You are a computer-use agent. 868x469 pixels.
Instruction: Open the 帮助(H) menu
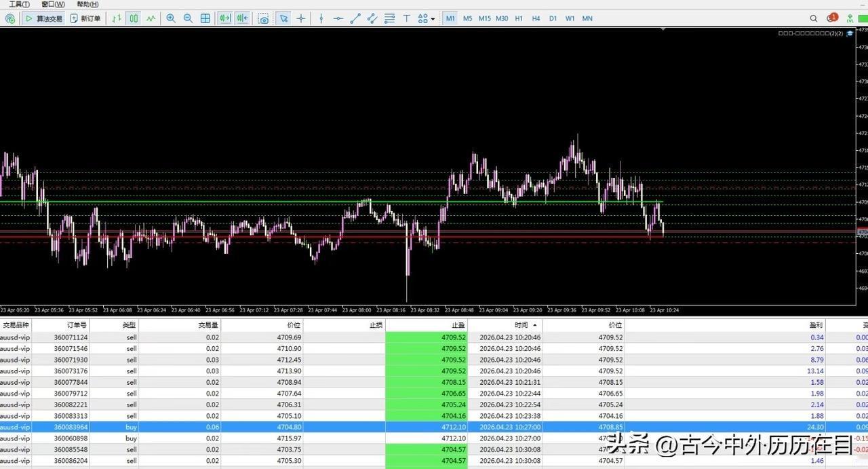pos(87,4)
